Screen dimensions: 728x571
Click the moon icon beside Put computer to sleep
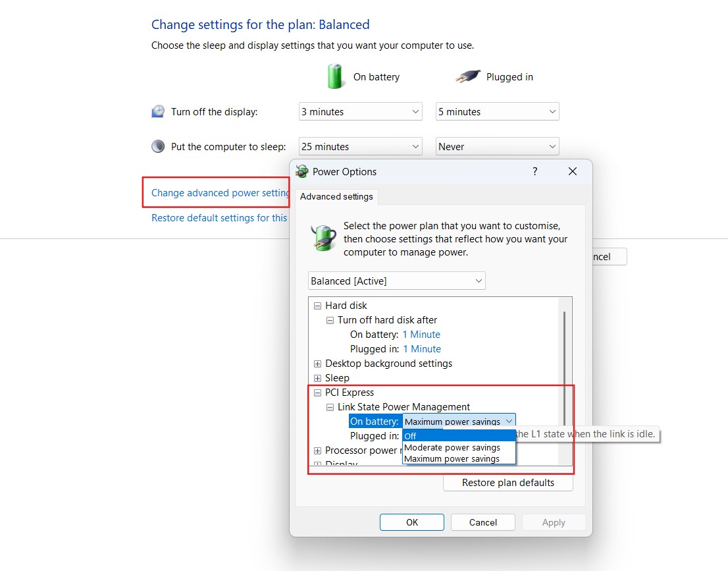tap(158, 146)
